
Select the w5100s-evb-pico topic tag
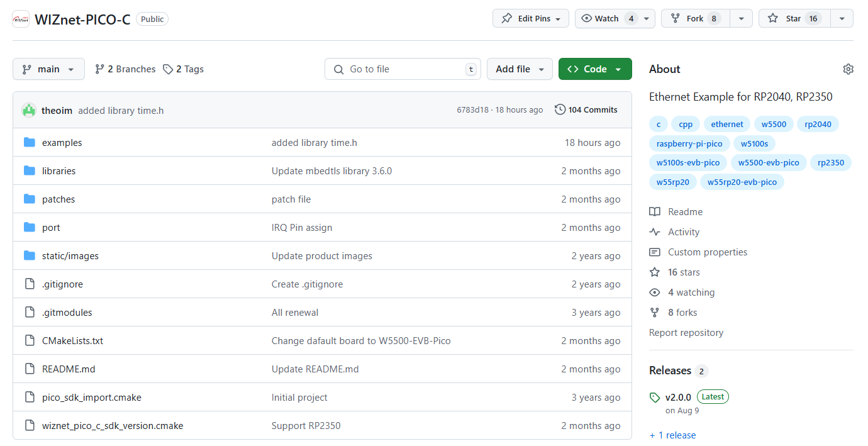coord(687,163)
